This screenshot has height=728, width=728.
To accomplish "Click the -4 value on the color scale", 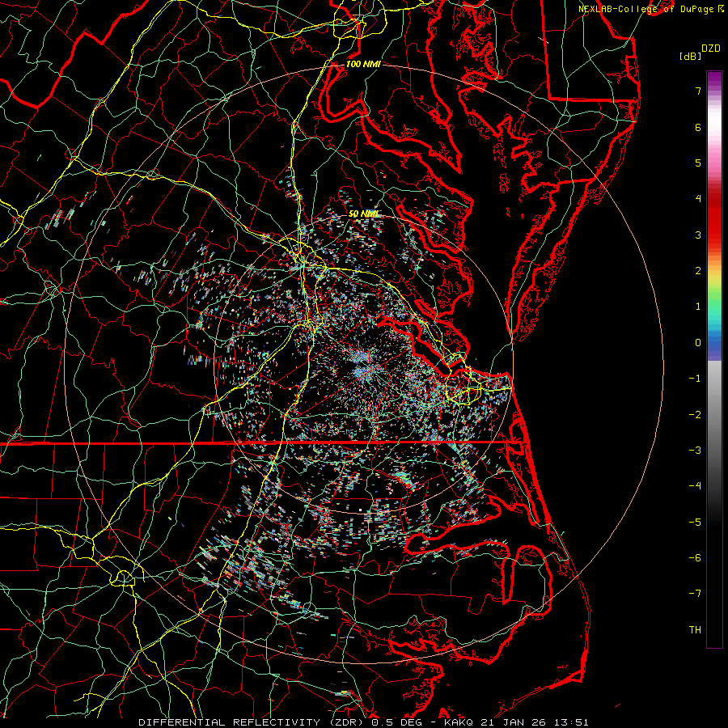I will (x=695, y=486).
